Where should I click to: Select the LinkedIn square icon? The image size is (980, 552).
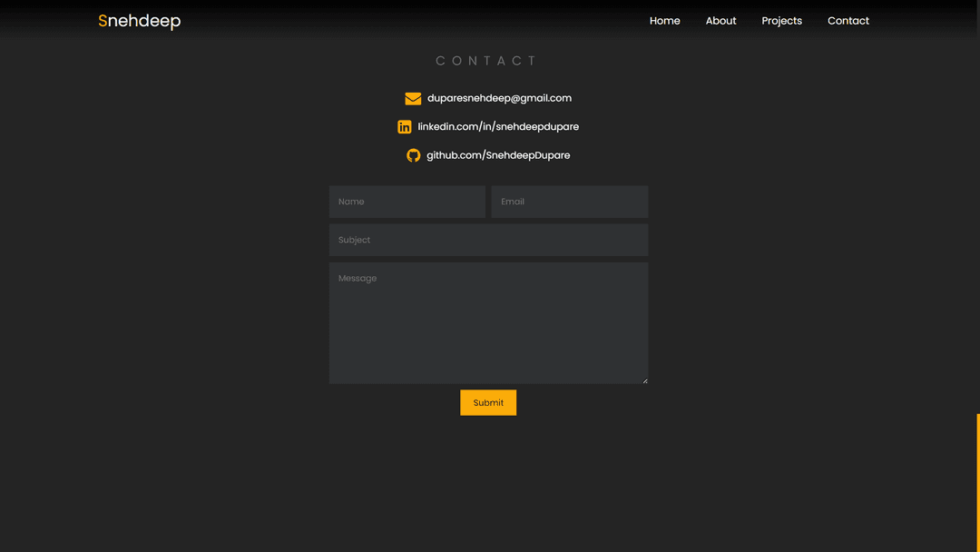click(x=405, y=126)
